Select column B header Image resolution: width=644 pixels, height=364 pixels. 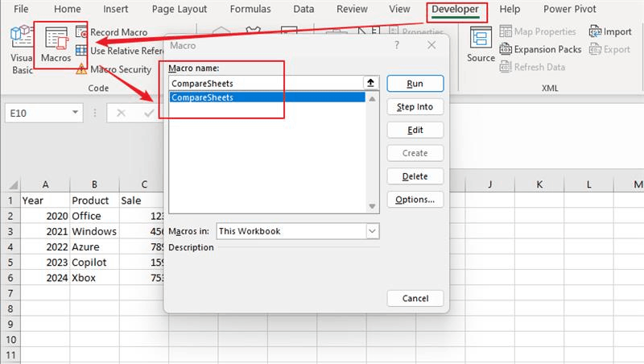pos(94,184)
